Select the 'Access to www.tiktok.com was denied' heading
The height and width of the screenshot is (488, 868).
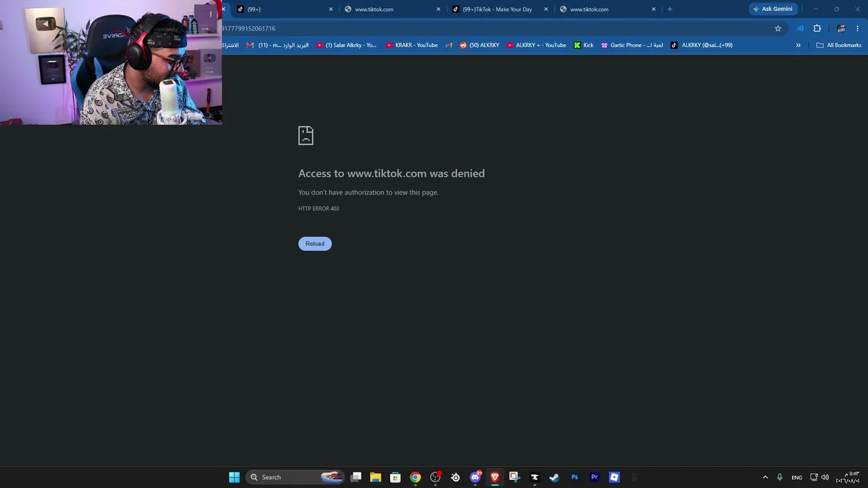391,174
